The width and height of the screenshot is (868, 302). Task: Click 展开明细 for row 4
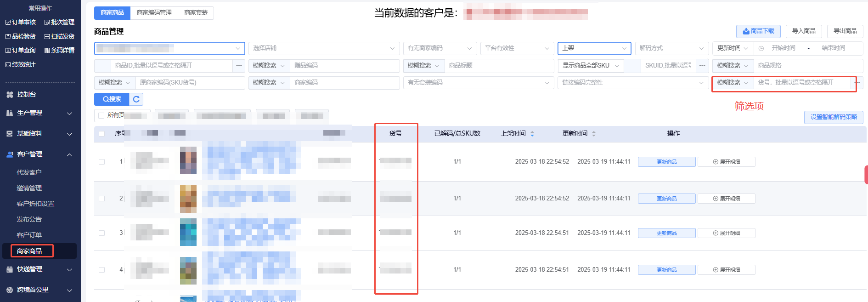(x=726, y=270)
